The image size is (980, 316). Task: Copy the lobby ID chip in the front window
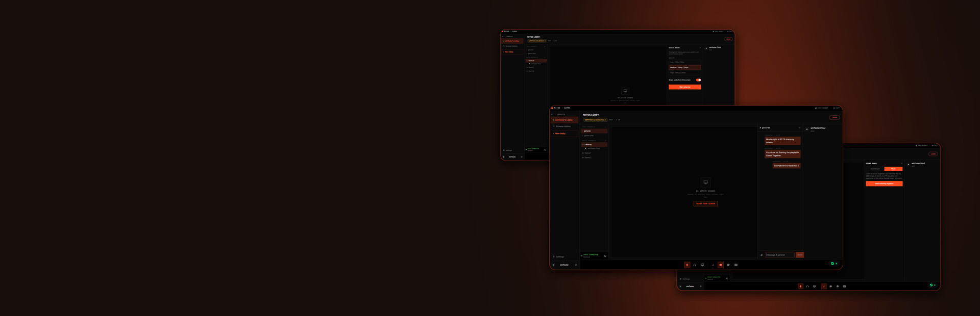tap(595, 120)
